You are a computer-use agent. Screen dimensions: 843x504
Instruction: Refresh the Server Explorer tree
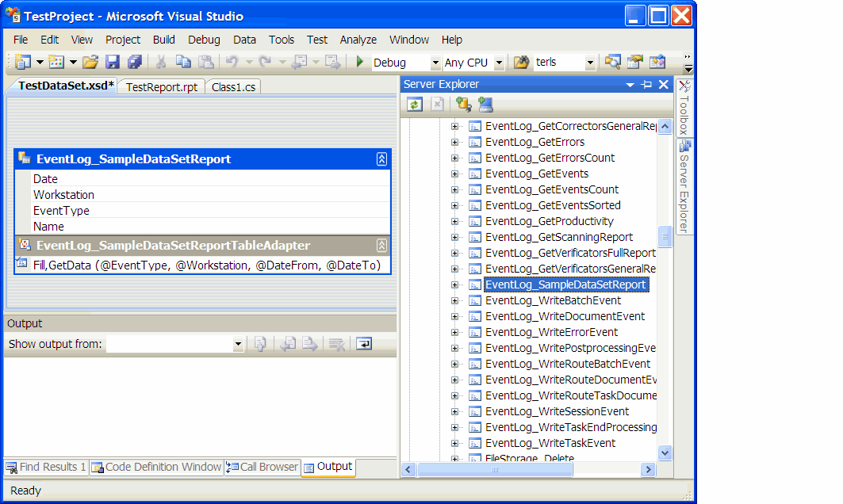[x=414, y=104]
